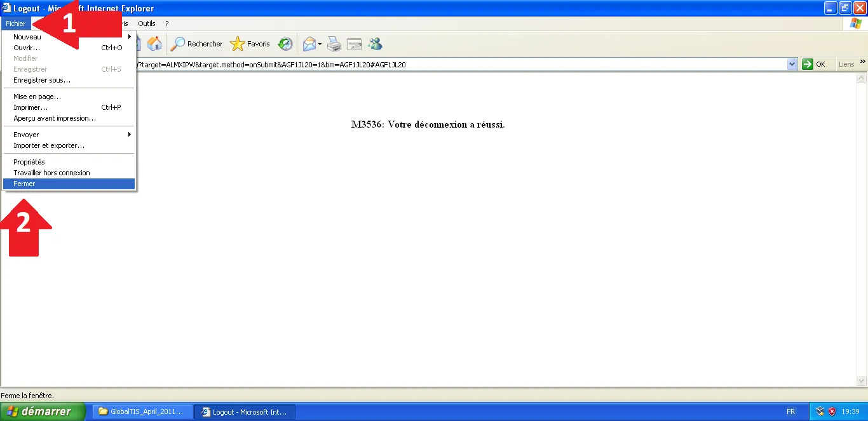The width and height of the screenshot is (868, 421).
Task: Choose Fermer from the Fichier menu
Action: pos(24,184)
